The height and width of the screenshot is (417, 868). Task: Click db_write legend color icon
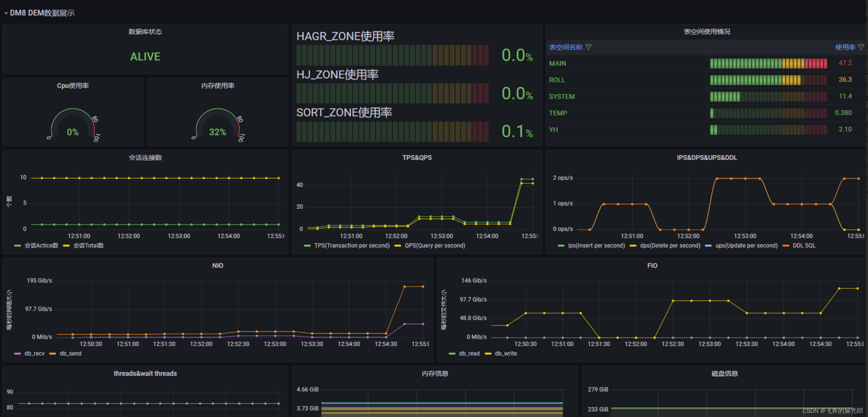(488, 354)
